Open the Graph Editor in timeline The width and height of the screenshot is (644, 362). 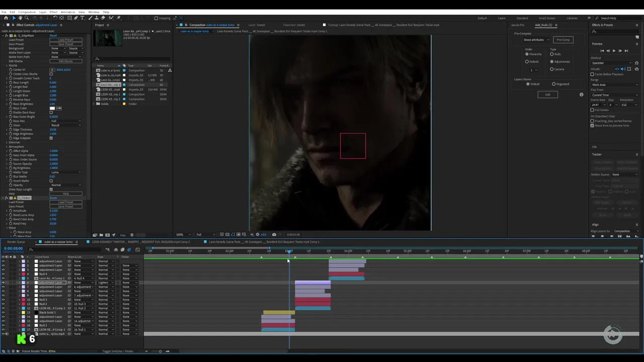tap(137, 249)
